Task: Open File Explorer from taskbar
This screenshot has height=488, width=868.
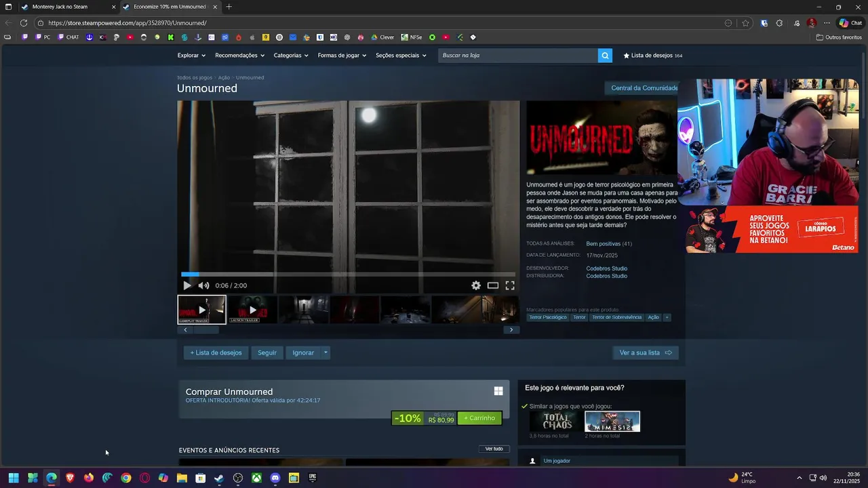Action: (x=182, y=478)
